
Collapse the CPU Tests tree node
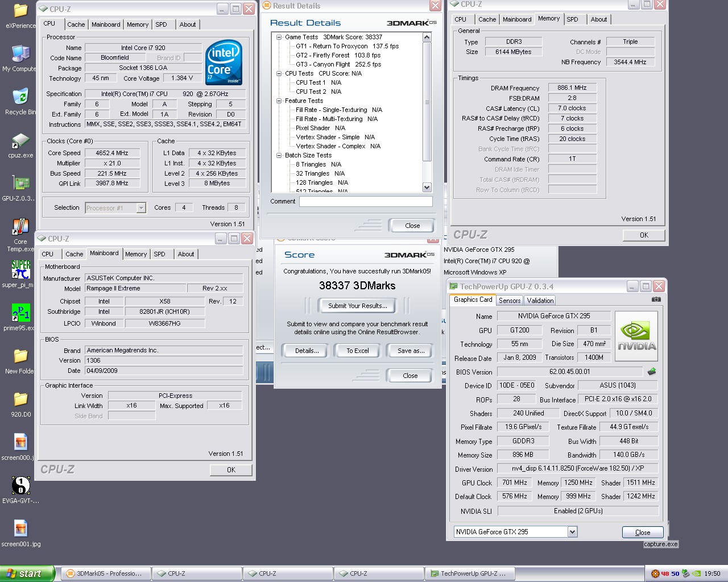(x=279, y=73)
